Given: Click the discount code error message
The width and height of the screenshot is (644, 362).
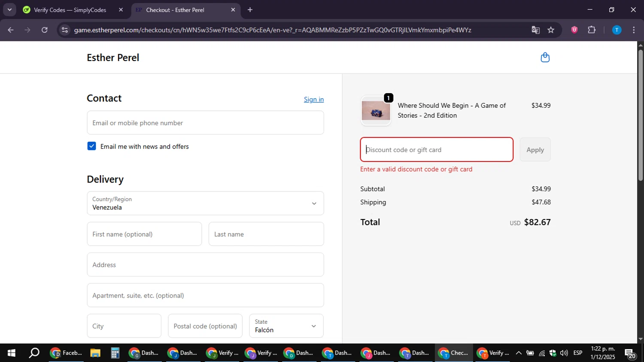Looking at the screenshot, I should click(x=416, y=169).
